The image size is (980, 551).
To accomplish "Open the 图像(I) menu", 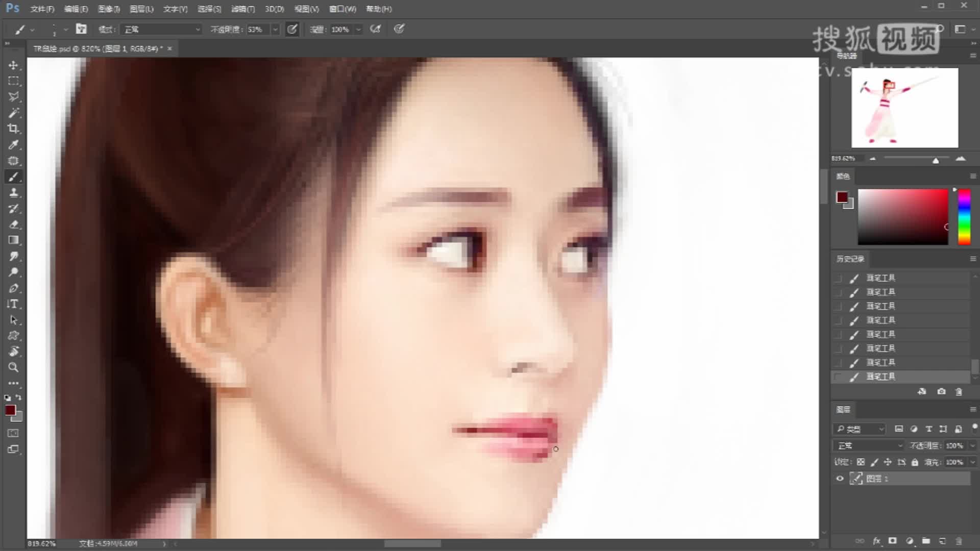I will (x=109, y=9).
